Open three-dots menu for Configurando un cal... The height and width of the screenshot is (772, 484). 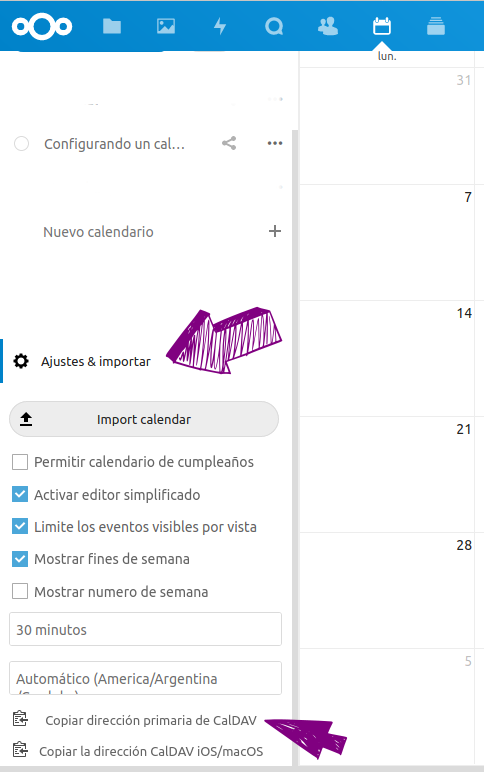coord(275,143)
